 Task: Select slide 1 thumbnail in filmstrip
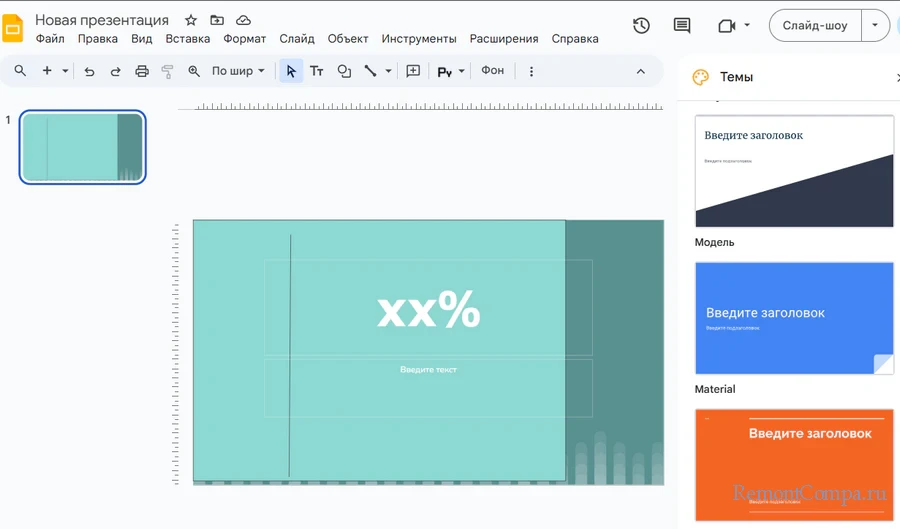pyautogui.click(x=83, y=147)
